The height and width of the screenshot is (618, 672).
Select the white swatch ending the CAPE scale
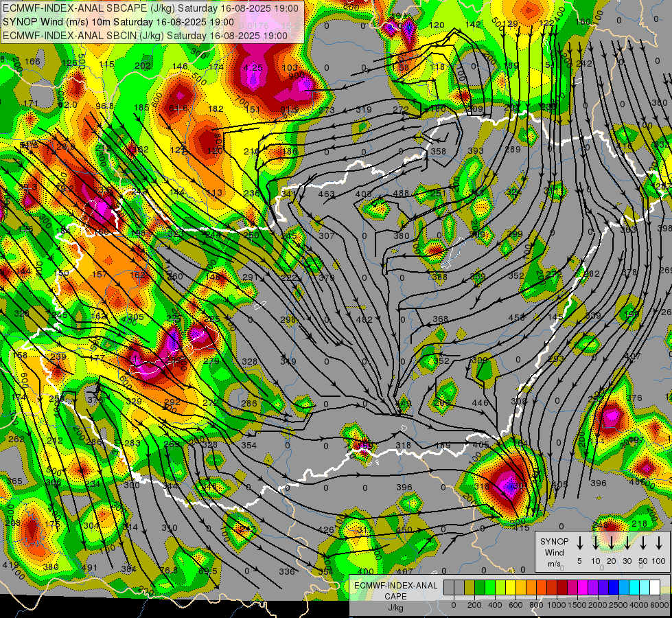pos(655,587)
